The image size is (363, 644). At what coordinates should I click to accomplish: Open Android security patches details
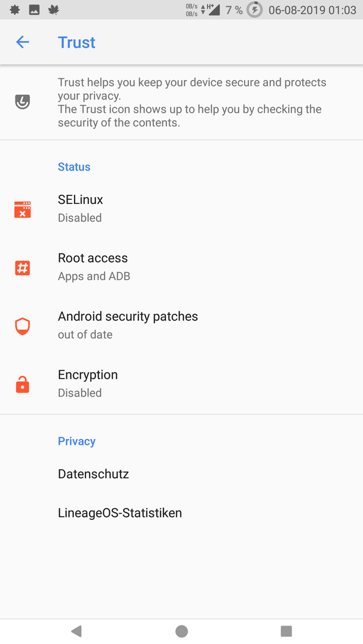pyautogui.click(x=181, y=326)
